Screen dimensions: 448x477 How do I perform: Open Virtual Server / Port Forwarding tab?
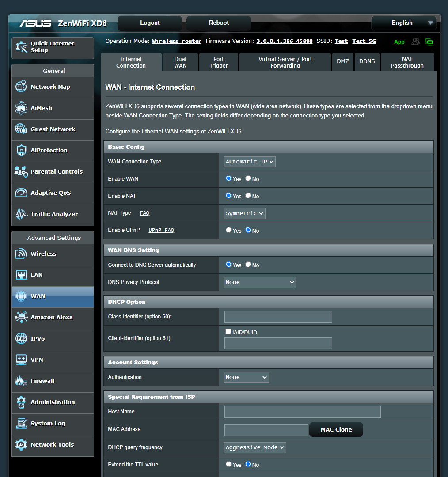[285, 62]
